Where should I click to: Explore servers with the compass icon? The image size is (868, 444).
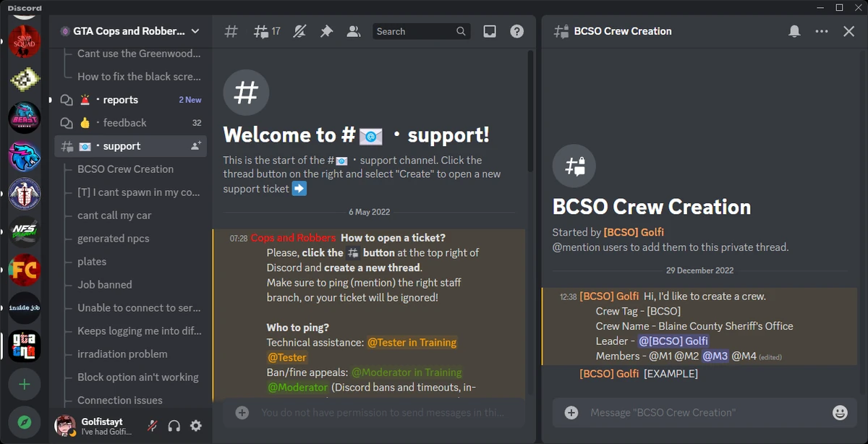coord(25,421)
